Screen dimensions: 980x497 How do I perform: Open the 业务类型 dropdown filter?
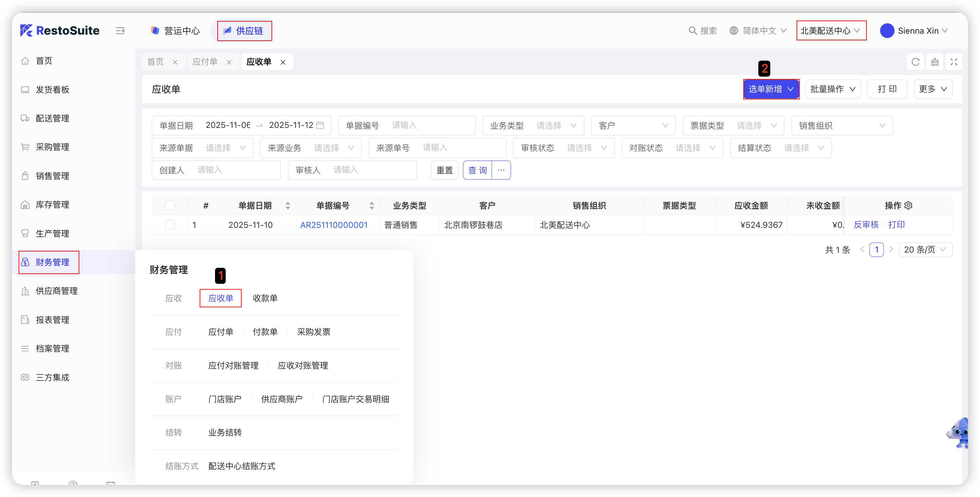tap(550, 126)
